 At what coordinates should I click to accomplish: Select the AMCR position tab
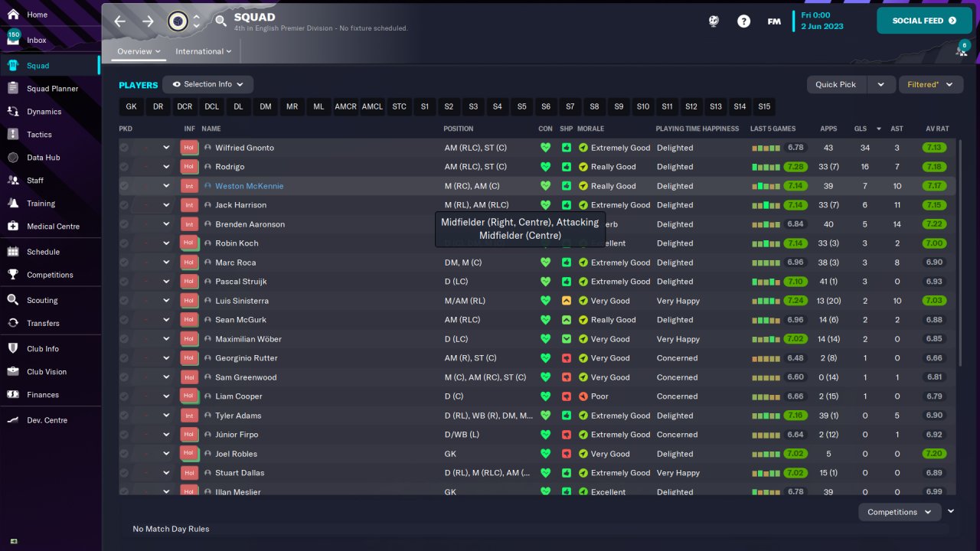[x=345, y=106]
